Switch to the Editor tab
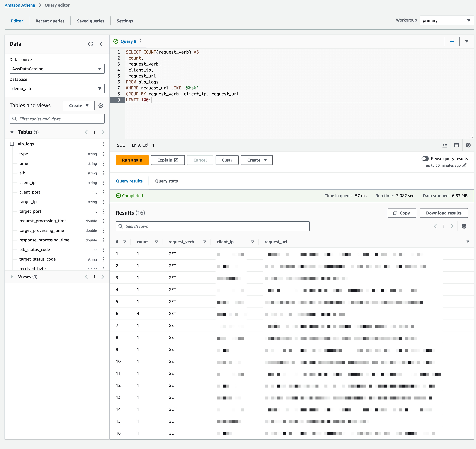Viewport: 476px width, 449px height. point(17,21)
